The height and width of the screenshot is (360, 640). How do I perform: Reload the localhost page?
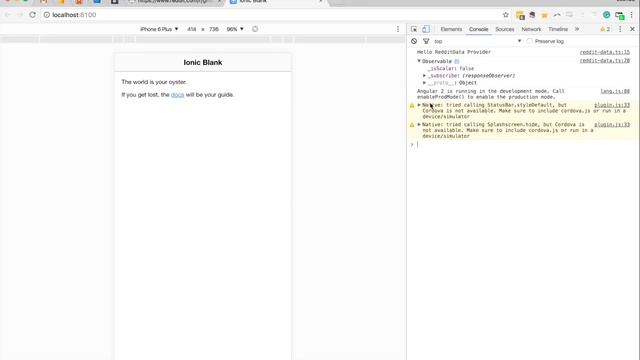click(32, 15)
